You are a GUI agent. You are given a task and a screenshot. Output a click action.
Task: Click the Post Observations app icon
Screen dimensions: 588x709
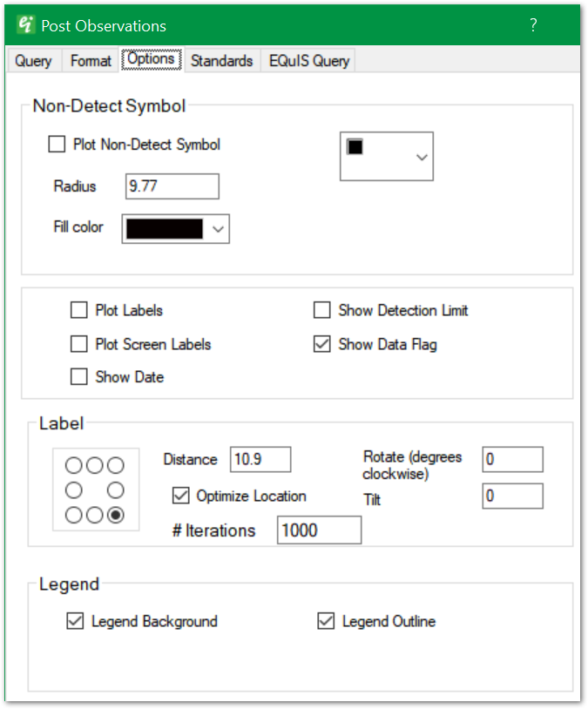click(x=25, y=25)
